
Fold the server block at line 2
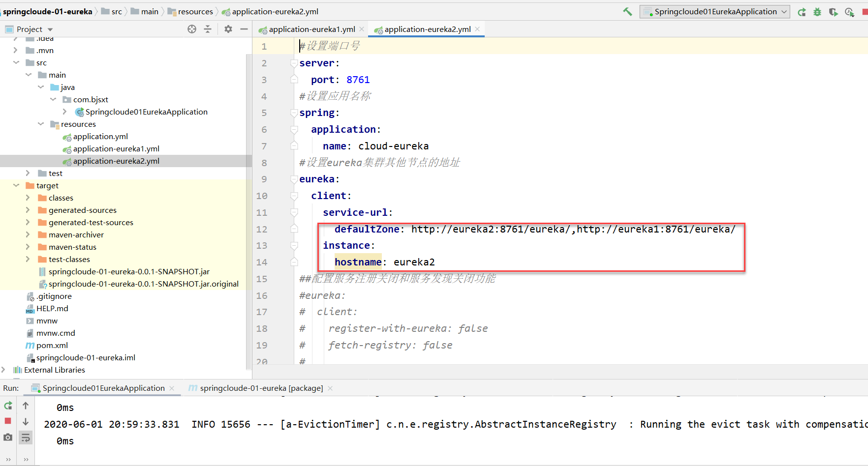pos(294,63)
